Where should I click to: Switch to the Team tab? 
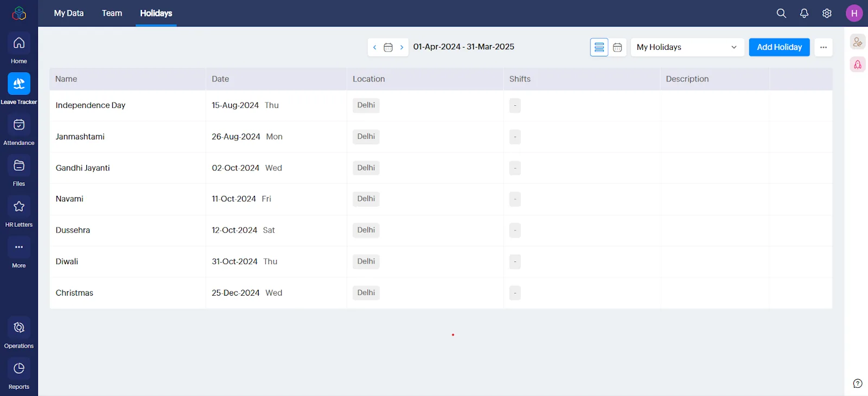tap(112, 13)
